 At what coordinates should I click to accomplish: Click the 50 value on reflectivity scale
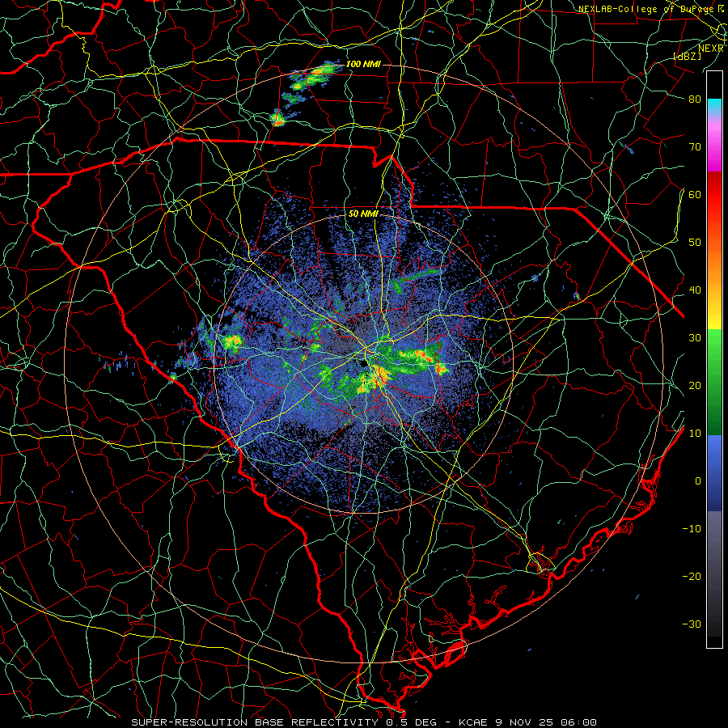tap(695, 243)
